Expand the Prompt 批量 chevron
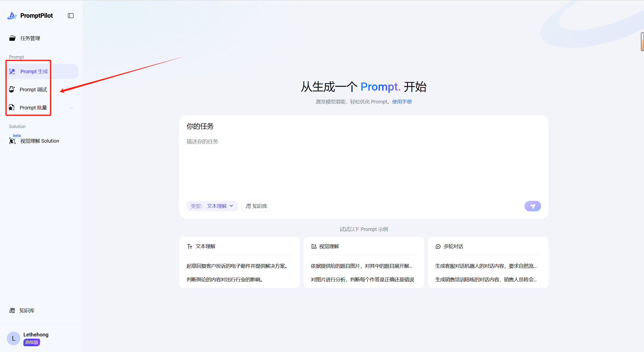This screenshot has height=352, width=644. tap(71, 108)
